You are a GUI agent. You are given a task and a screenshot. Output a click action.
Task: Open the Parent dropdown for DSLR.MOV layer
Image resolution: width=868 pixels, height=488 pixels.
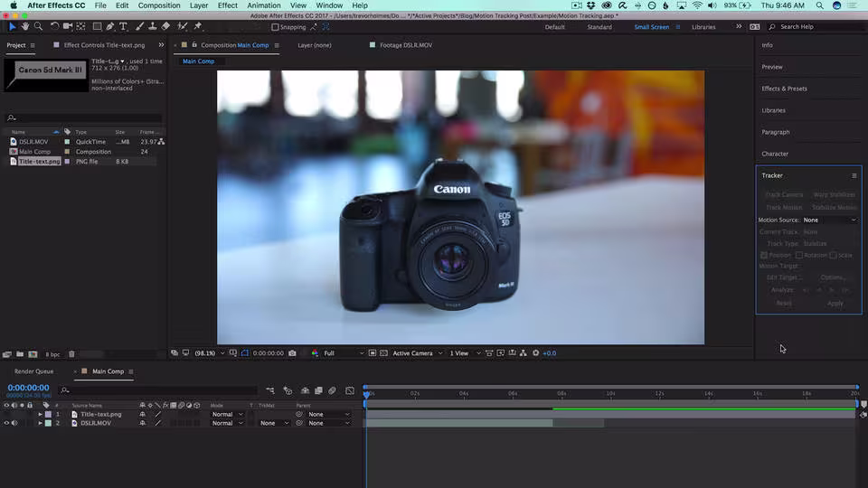coord(329,423)
